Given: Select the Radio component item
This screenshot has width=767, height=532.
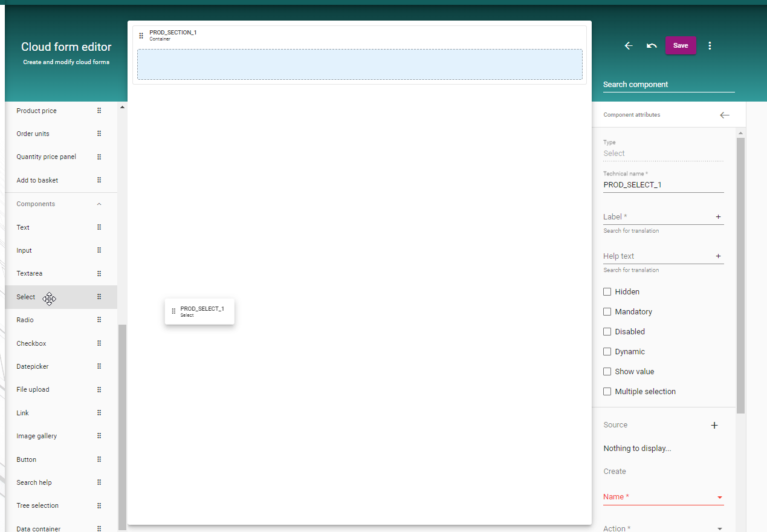Looking at the screenshot, I should (61, 320).
